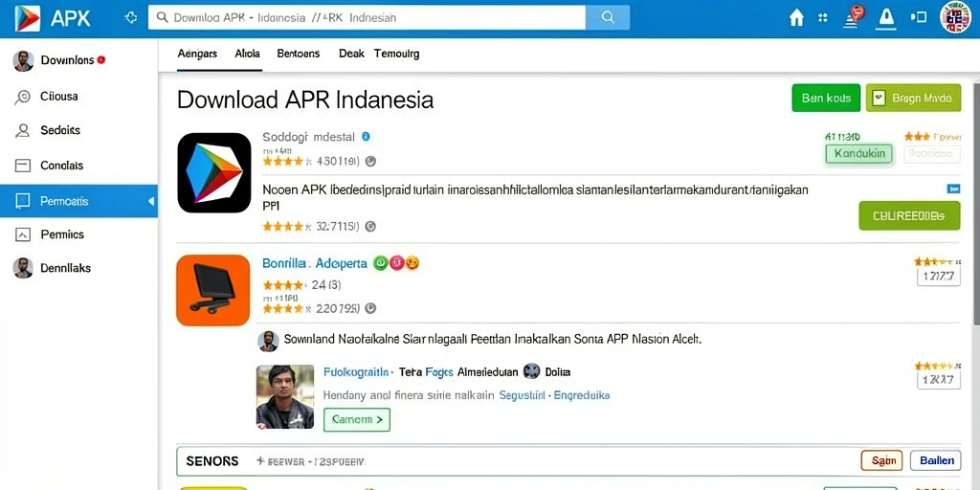Click the info icon after 4301161 rating
The width and height of the screenshot is (980, 490).
coord(370,161)
